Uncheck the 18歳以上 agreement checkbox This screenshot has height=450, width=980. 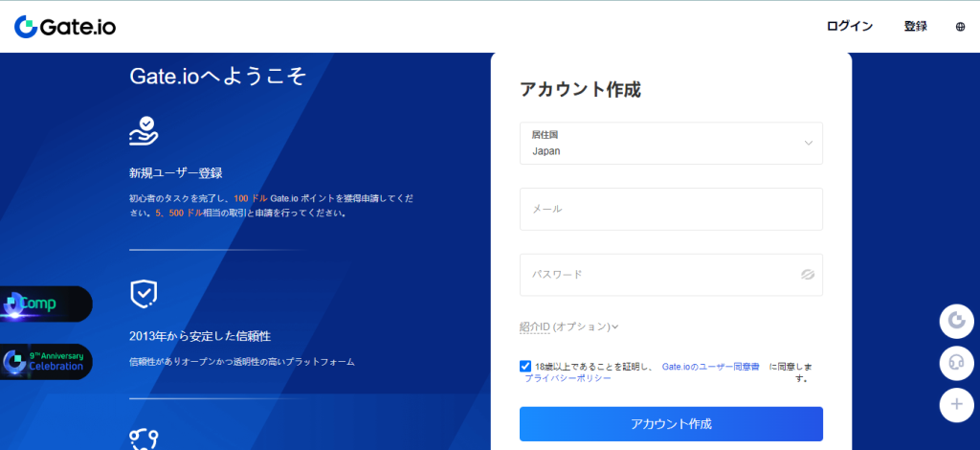[x=525, y=367]
